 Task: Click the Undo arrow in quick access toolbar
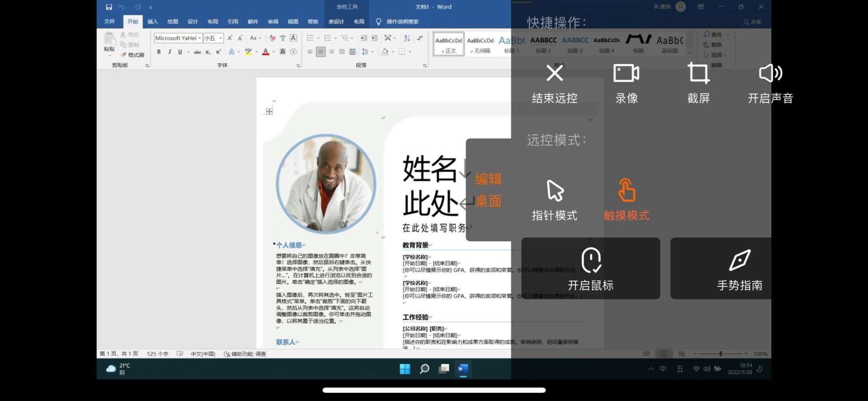(121, 7)
